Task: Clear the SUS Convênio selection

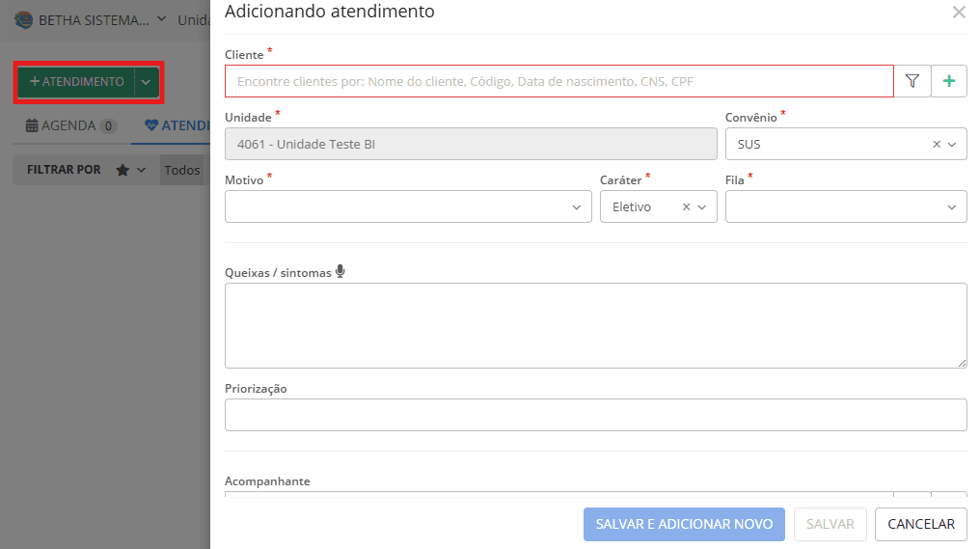Action: click(x=936, y=144)
